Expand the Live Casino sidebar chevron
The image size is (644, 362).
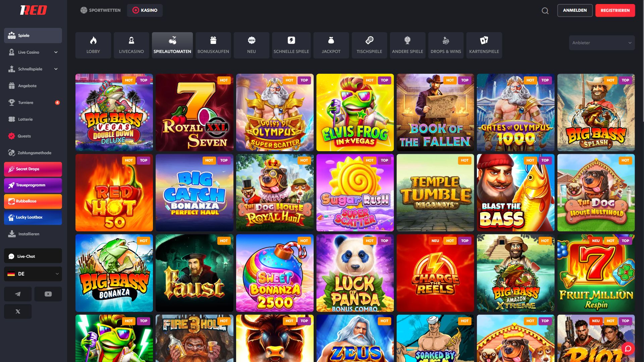pyautogui.click(x=56, y=52)
